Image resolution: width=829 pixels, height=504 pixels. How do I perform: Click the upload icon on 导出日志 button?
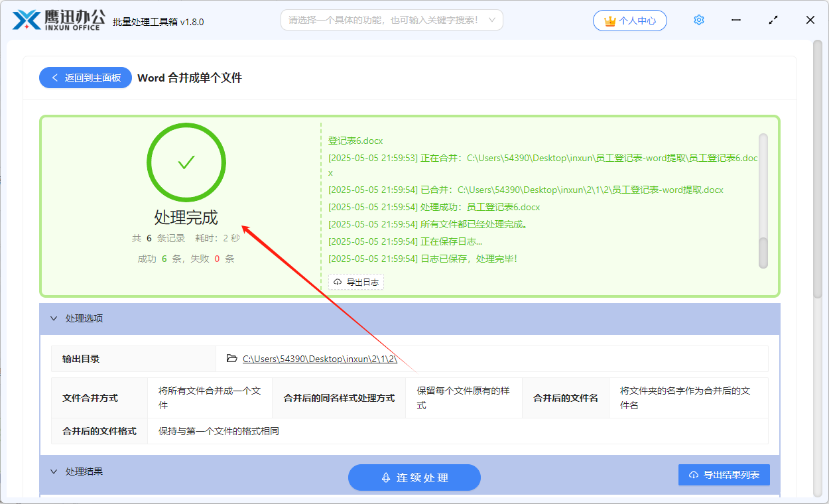337,281
